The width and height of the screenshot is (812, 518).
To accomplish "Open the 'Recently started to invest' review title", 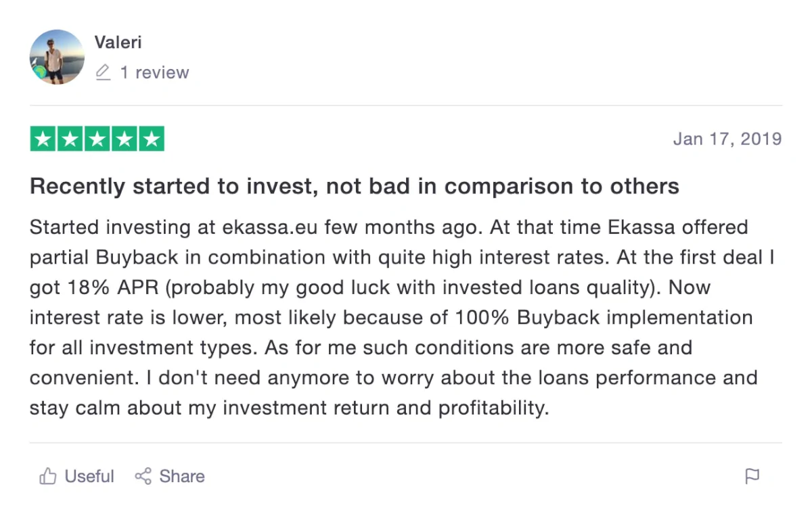I will 355,186.
